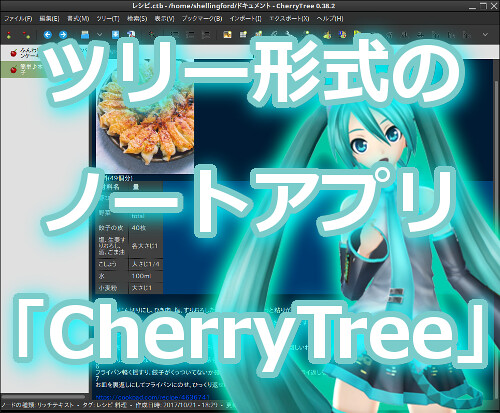Open the エクスポート(X) menu
This screenshot has height=413, width=500.
pos(289,19)
